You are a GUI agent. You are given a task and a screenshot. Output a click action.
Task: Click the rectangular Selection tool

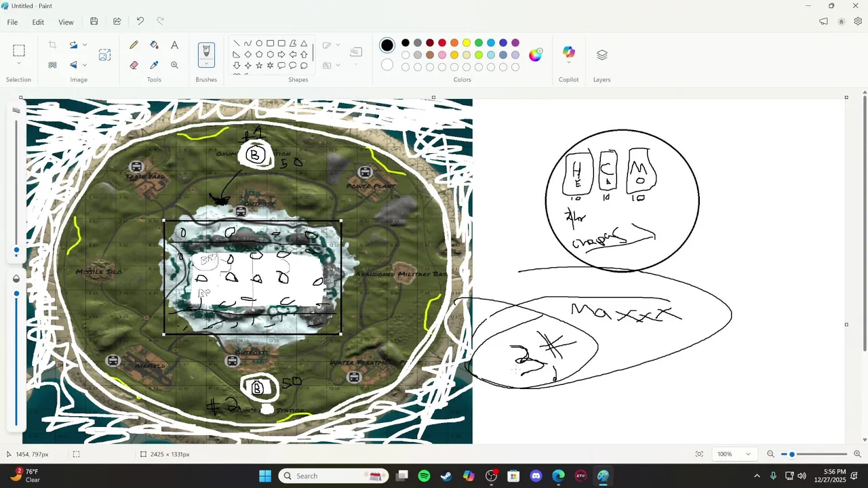[x=19, y=50]
